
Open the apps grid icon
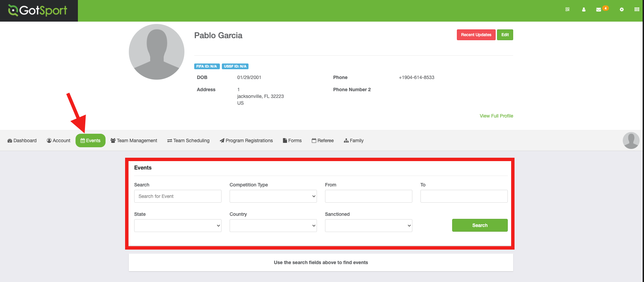click(637, 9)
